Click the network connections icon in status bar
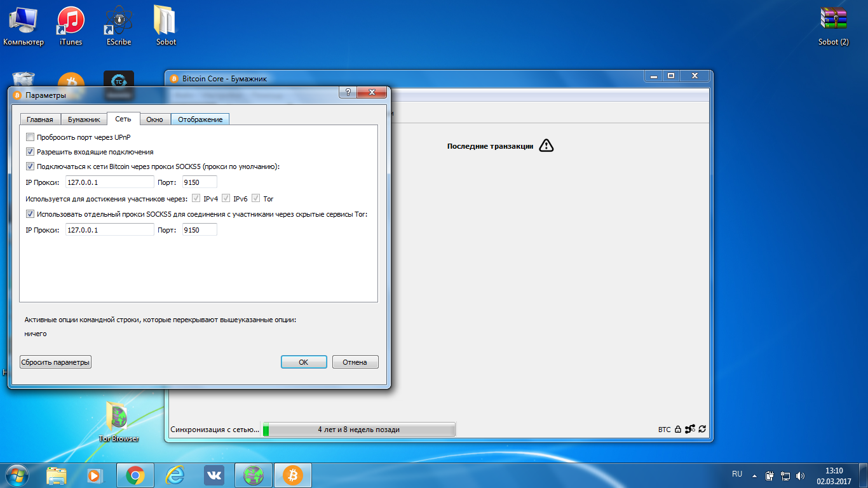The height and width of the screenshot is (488, 868). coord(689,430)
